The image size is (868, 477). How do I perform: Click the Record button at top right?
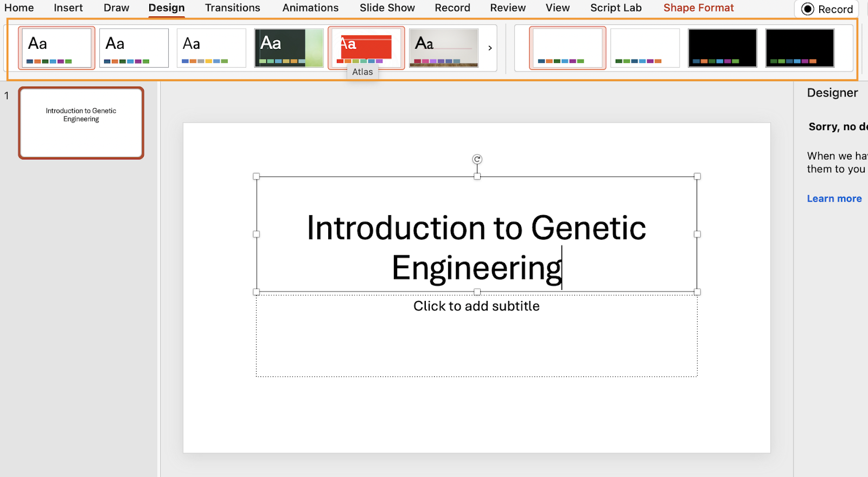[827, 9]
